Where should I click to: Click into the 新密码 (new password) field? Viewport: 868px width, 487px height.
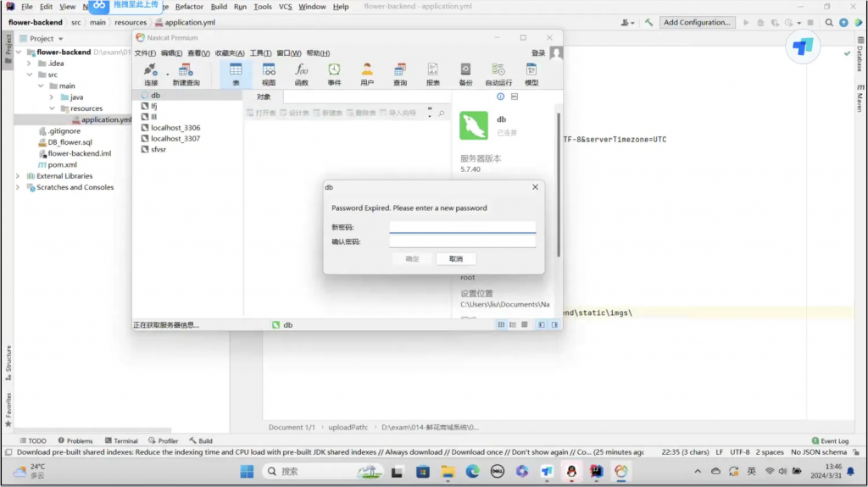(462, 227)
